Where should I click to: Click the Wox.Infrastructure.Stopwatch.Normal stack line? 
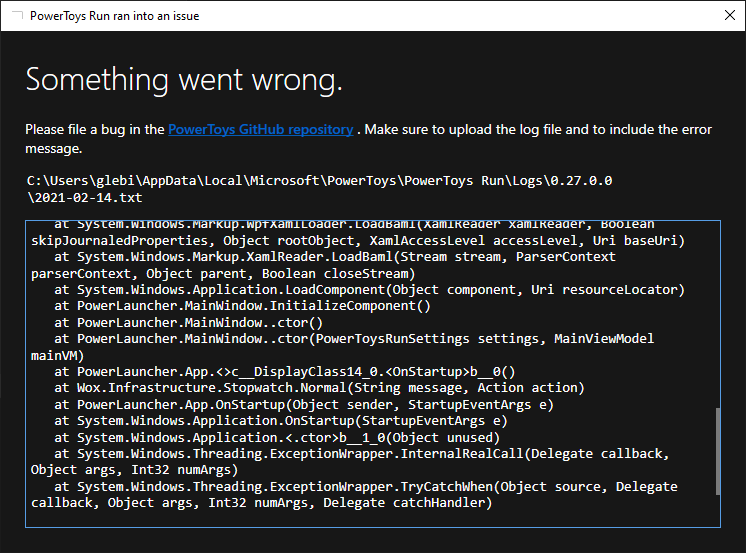tap(319, 388)
